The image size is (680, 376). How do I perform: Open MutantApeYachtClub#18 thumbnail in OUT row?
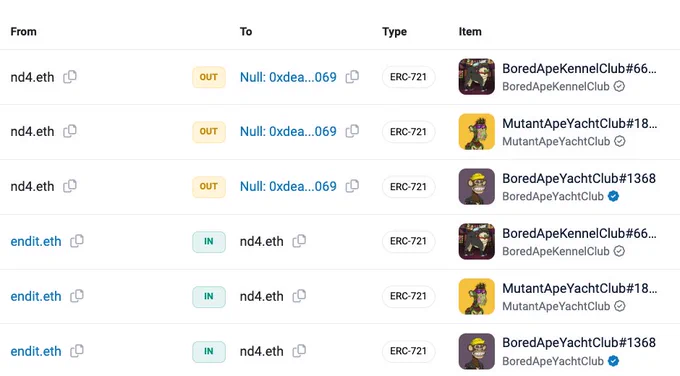coord(477,131)
